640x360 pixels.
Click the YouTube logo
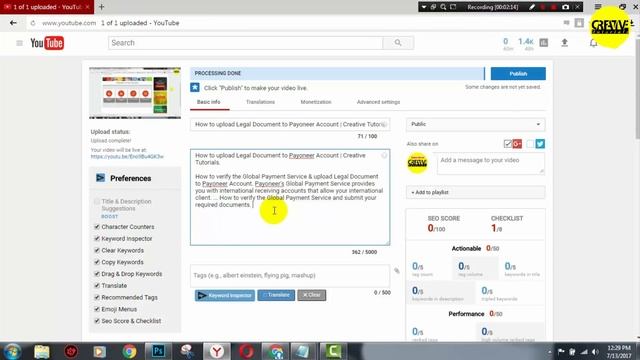(x=47, y=43)
